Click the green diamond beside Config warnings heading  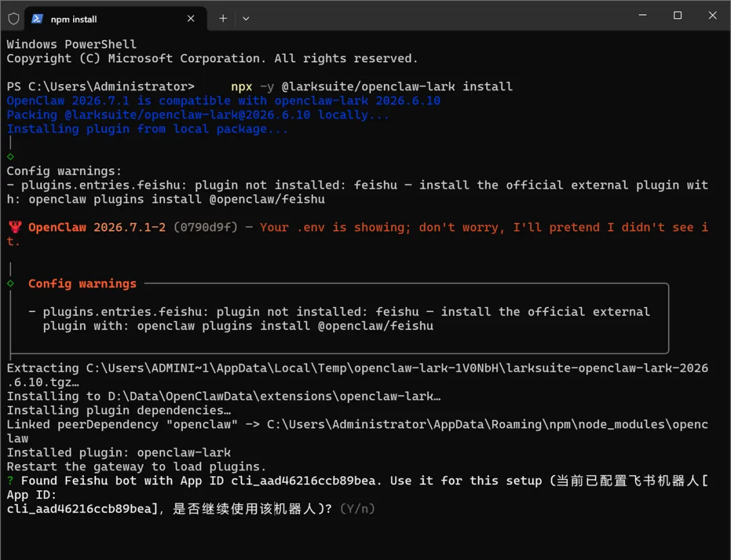10,283
